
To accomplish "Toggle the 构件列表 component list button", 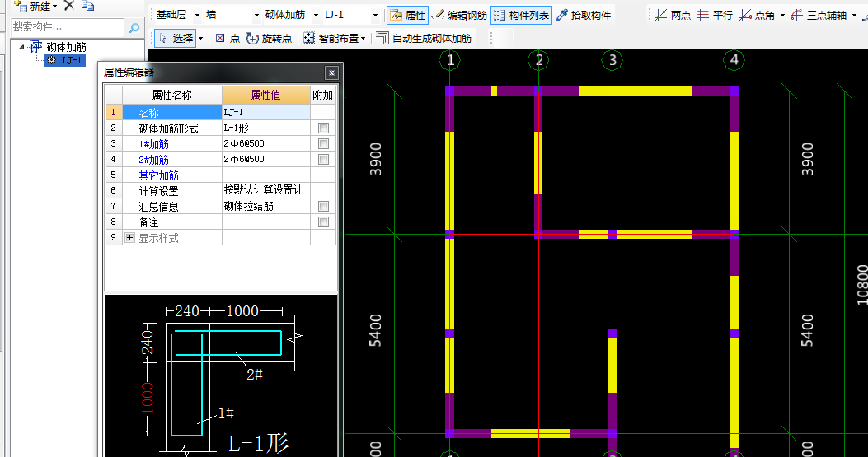I will pyautogui.click(x=522, y=15).
